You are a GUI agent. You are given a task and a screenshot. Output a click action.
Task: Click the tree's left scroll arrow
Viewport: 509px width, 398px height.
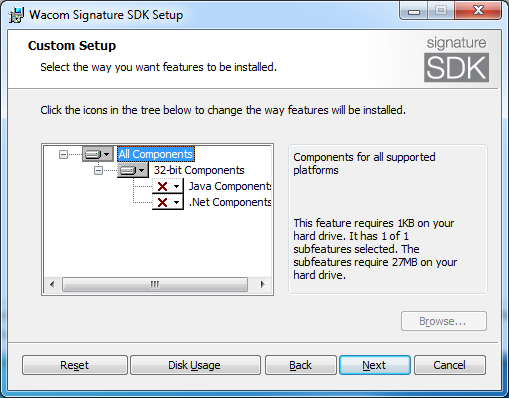point(52,285)
